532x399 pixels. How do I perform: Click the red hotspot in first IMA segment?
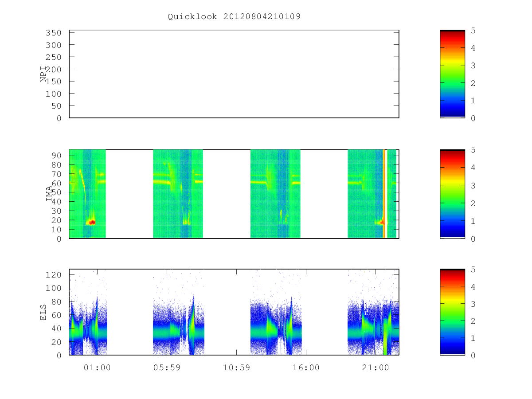pyautogui.click(x=92, y=222)
